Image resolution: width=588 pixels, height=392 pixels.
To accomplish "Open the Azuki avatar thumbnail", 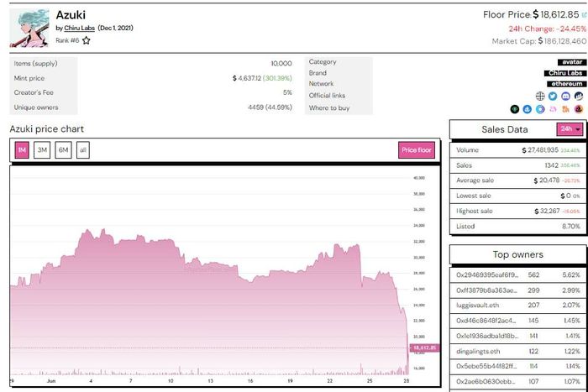I will pyautogui.click(x=29, y=28).
